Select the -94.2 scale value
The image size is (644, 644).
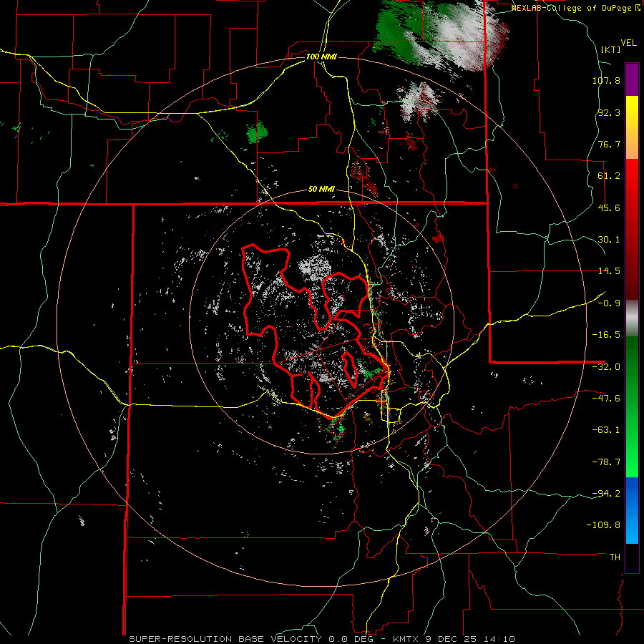coord(606,494)
